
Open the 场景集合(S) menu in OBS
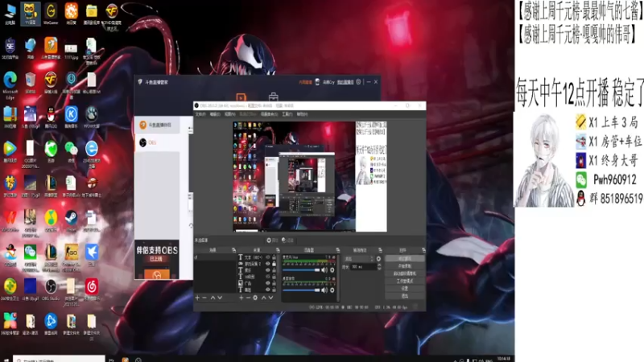[x=269, y=114]
